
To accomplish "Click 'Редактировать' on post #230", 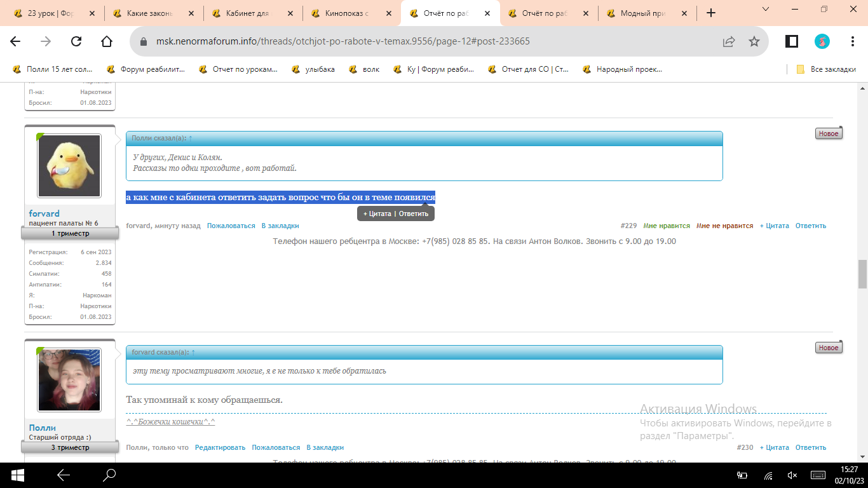I will 220,447.
